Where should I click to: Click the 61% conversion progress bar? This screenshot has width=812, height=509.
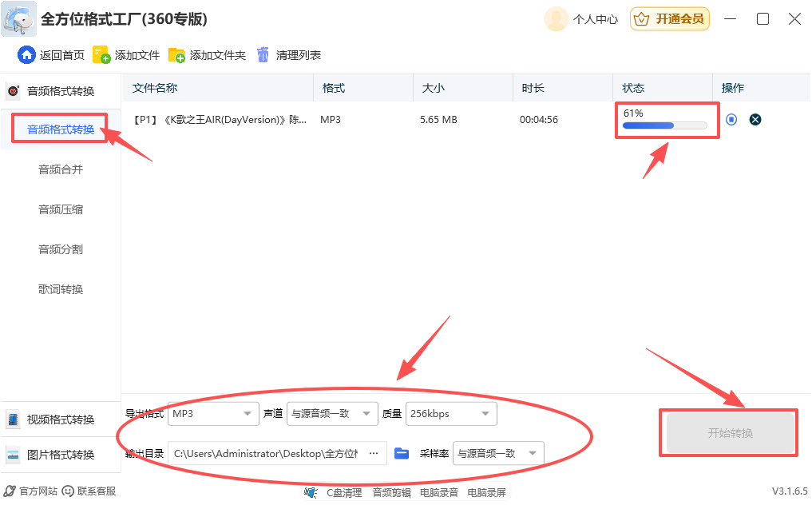coord(665,125)
